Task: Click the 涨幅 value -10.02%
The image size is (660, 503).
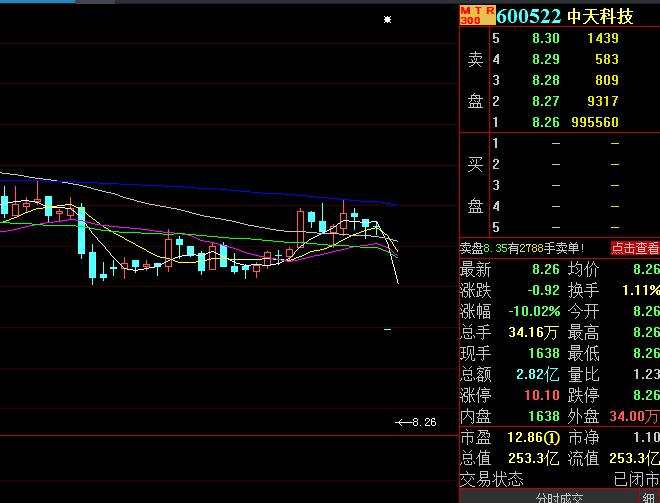Action: 534,311
